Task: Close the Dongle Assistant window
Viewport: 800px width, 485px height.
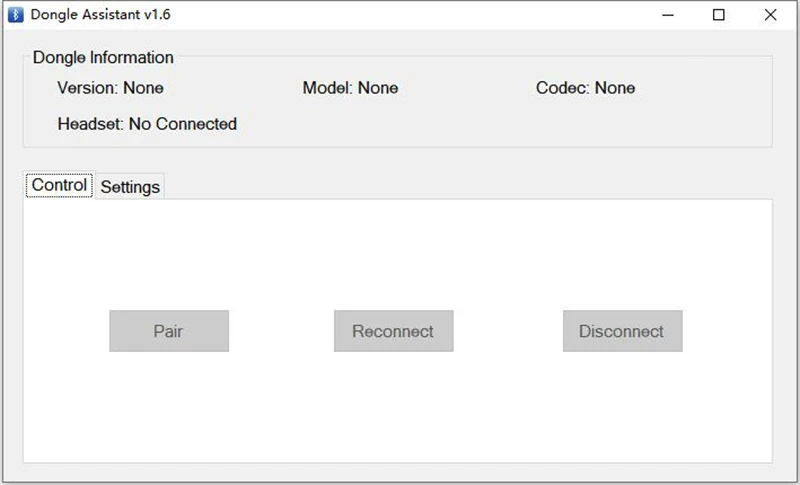Action: pos(770,15)
